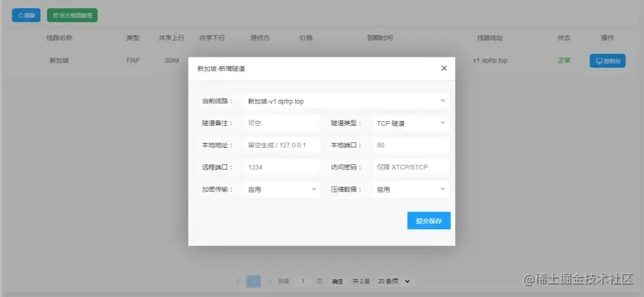This screenshot has height=297, width=644.
Task: Click the 新加坡 line name cell
Action: point(59,60)
